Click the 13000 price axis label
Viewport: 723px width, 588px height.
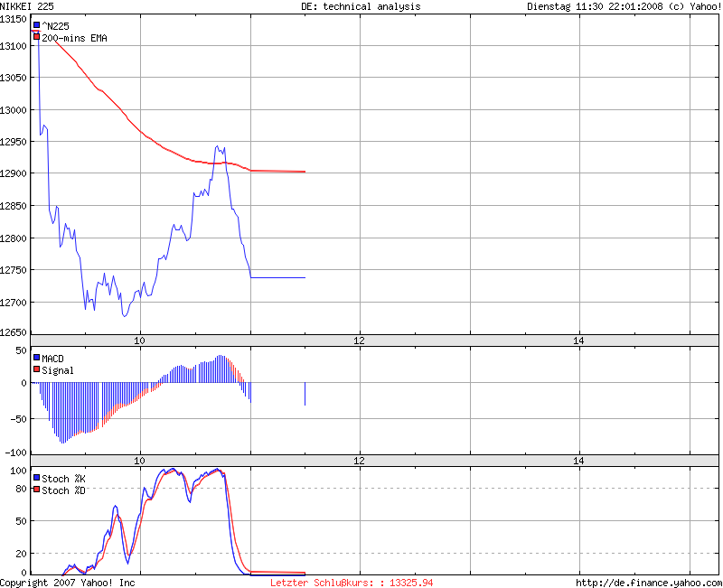pos(14,110)
